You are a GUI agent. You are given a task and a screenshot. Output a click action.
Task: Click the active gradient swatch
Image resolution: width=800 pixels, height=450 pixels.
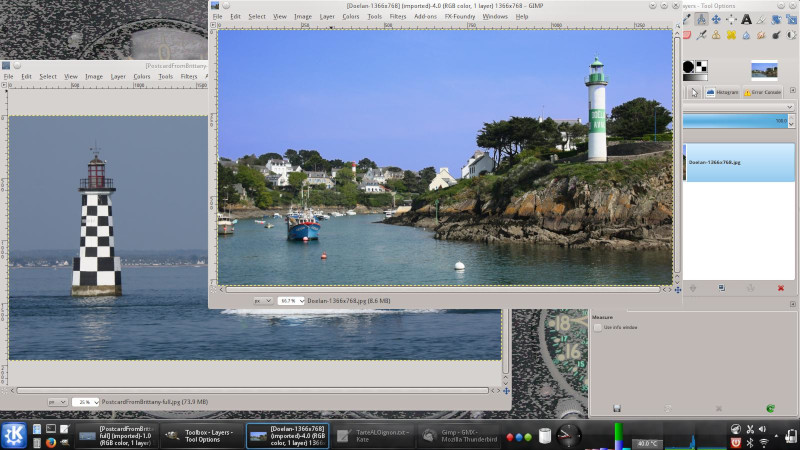click(695, 78)
